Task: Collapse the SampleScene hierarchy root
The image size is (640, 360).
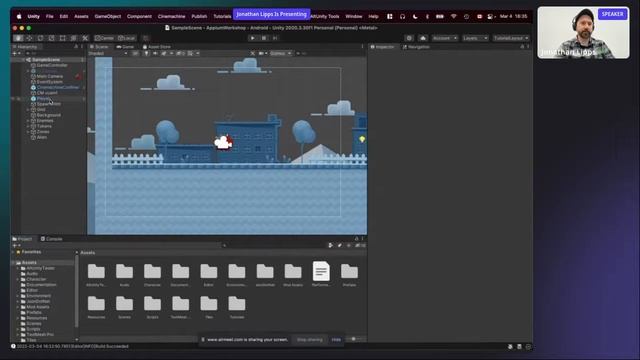Action: pos(23,60)
